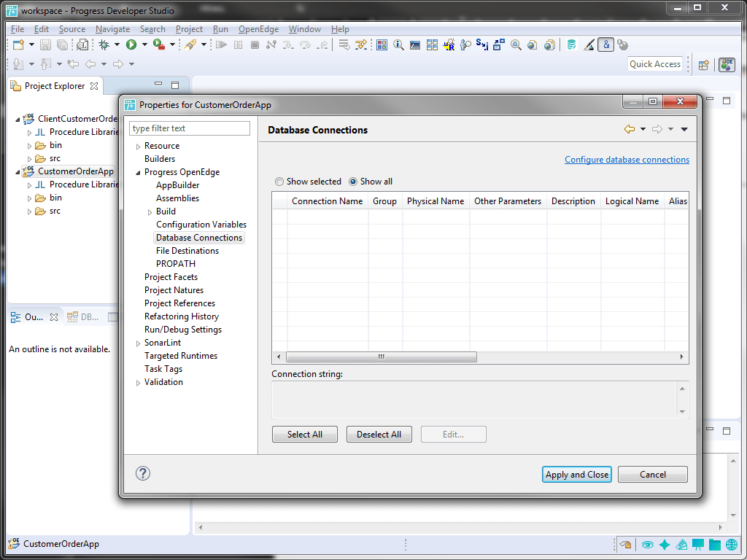Viewport: 747px width, 560px height.
Task: Collapse the CustomerOrderApp project in Project Explorer
Action: (18, 171)
